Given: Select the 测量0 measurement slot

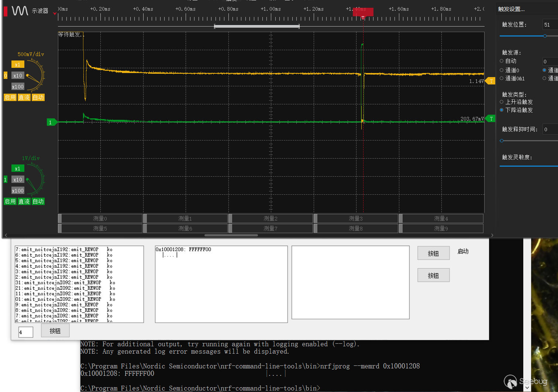Looking at the screenshot, I should 100,218.
